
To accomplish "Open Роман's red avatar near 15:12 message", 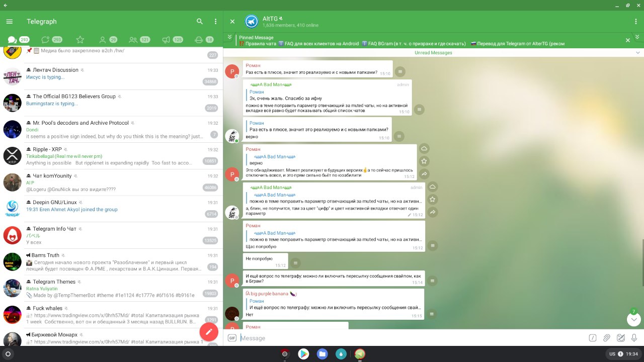I will coord(231,174).
